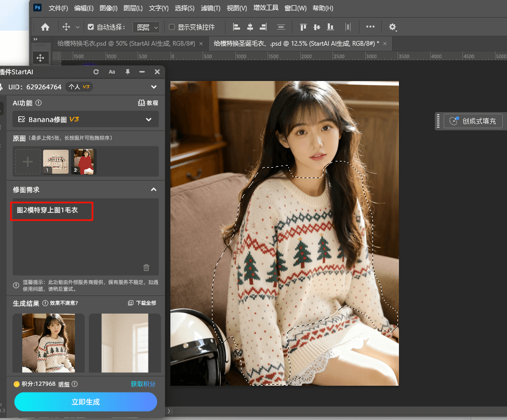
Task: Refresh the StartAI plugin panel
Action: pos(96,72)
